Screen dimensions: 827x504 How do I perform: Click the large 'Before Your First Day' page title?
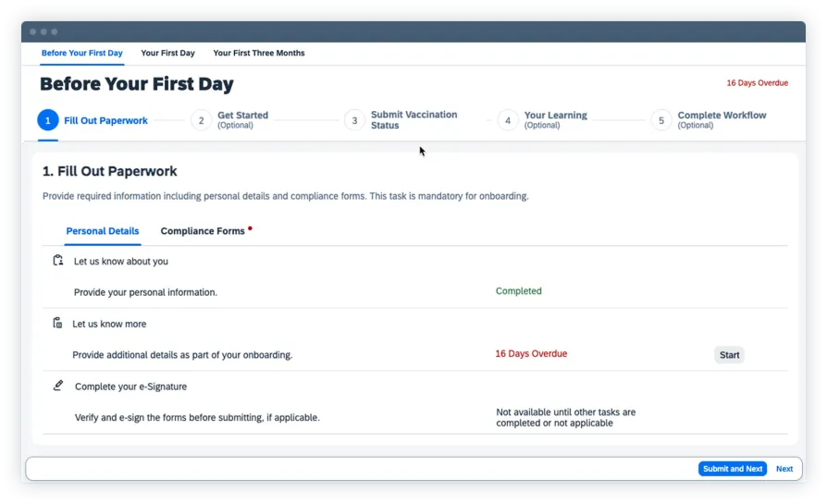pyautogui.click(x=137, y=84)
